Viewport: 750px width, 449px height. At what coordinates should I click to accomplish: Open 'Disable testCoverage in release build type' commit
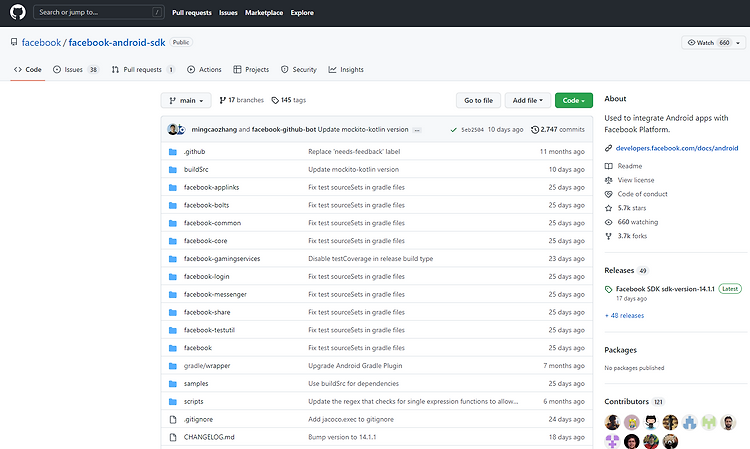pos(370,259)
